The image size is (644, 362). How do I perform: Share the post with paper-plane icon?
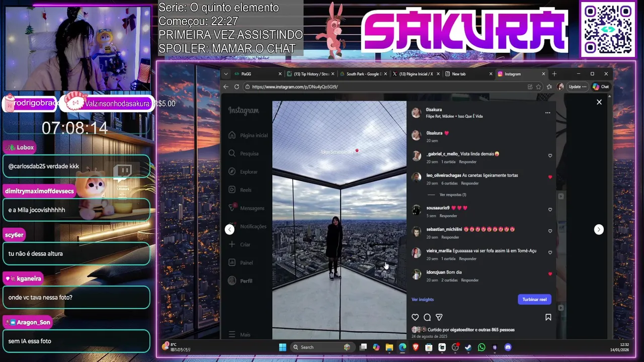(439, 317)
